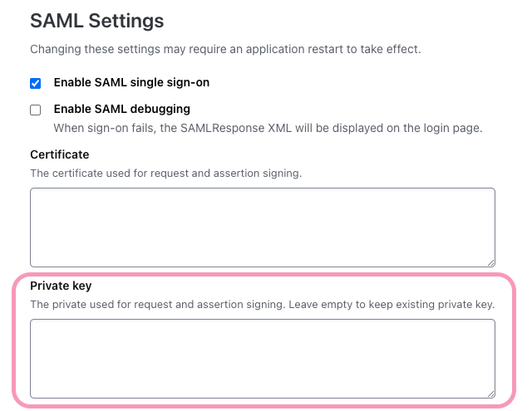Focus the Certificate text area
Viewport: 532px width, 411px height.
262,227
